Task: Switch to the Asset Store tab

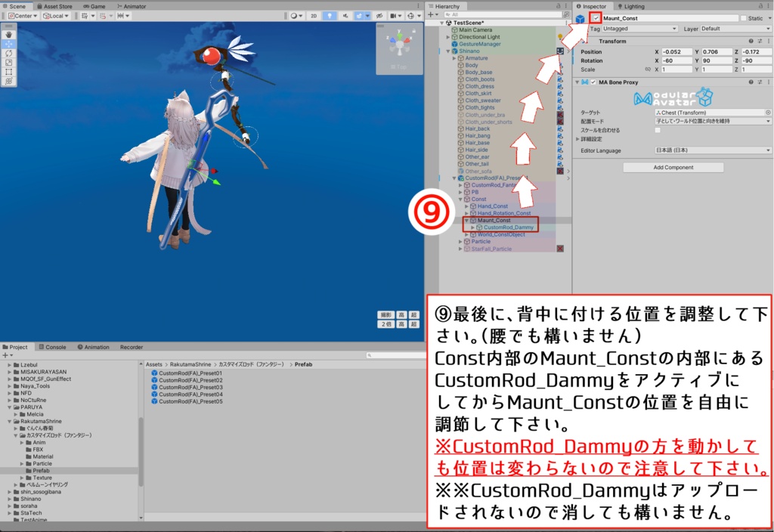Action: (x=54, y=6)
